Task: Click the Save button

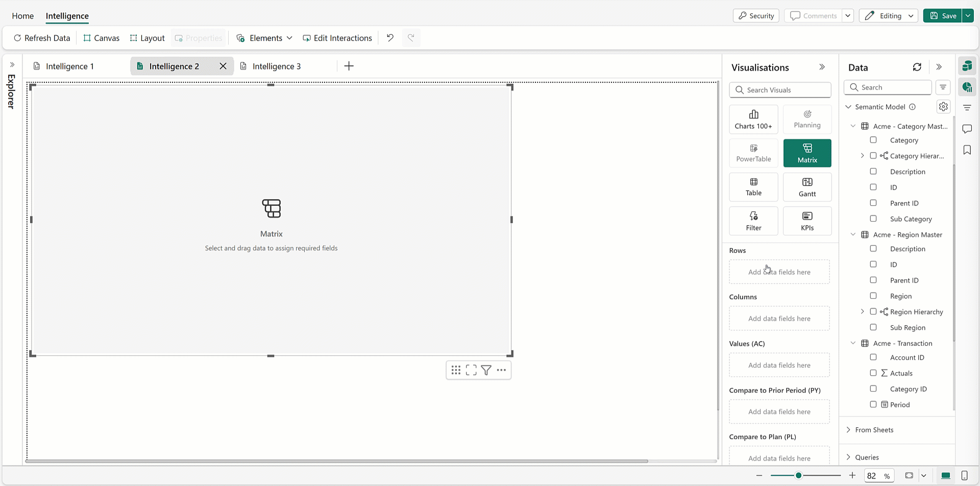Action: pyautogui.click(x=943, y=16)
